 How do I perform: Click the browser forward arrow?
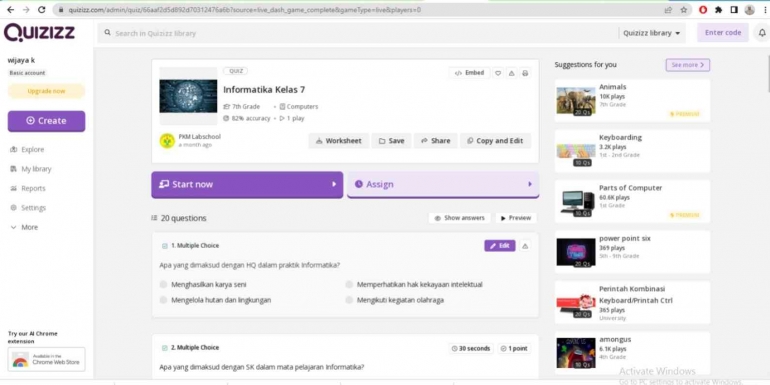tap(26, 10)
